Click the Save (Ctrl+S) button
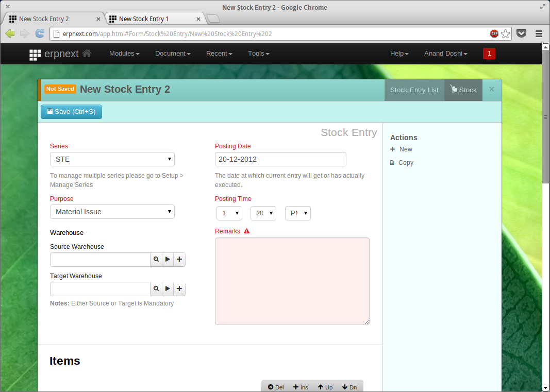Image resolution: width=550 pixels, height=392 pixels. pos(71,111)
